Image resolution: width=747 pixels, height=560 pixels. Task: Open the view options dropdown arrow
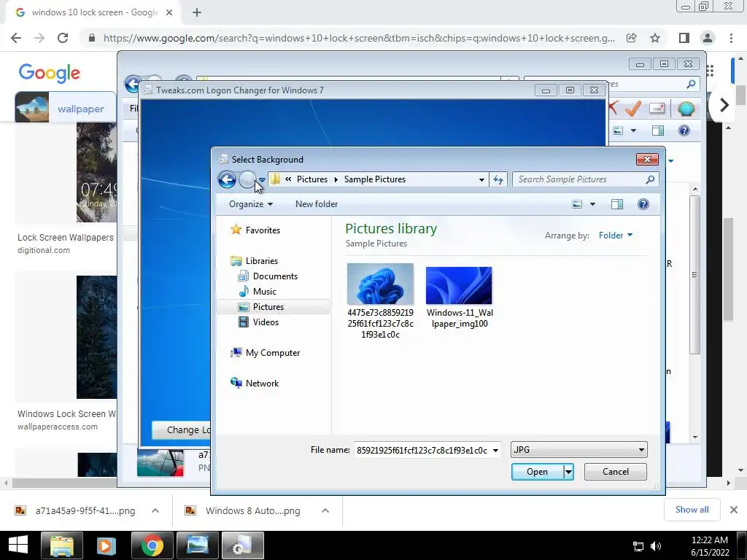592,204
